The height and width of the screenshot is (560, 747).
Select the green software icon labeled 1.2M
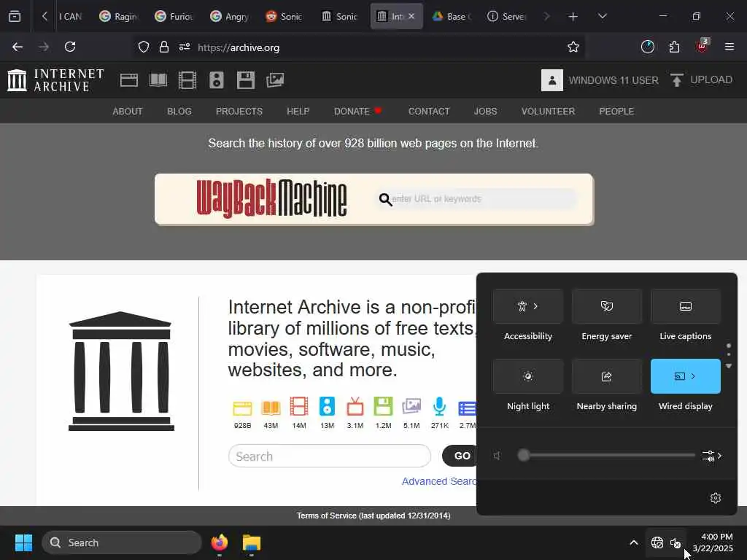[x=384, y=407]
